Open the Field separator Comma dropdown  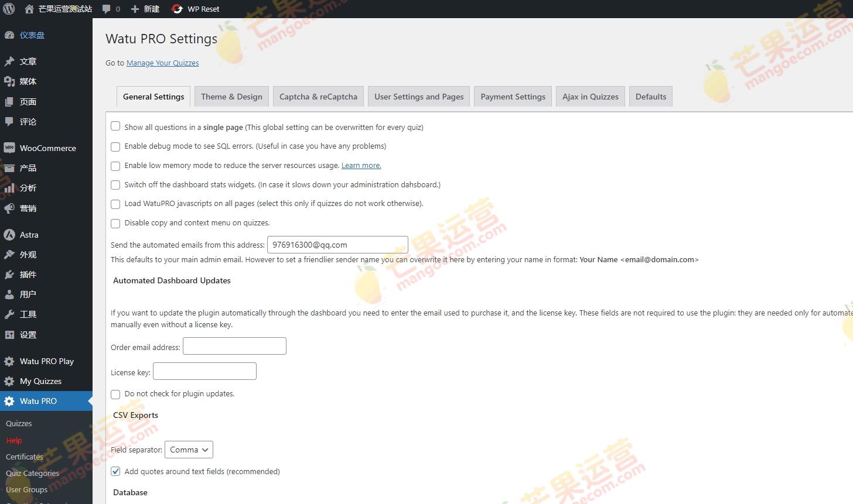coord(189,450)
